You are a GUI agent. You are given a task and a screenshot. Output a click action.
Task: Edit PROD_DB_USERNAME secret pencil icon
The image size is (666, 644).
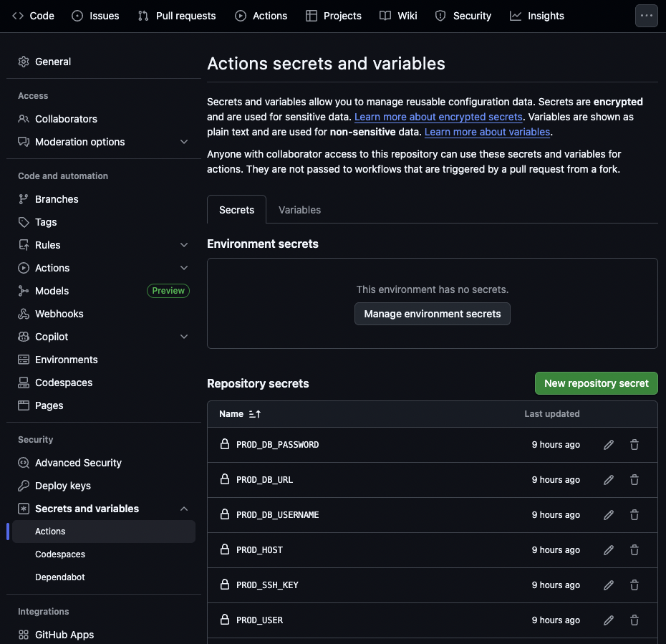click(x=609, y=515)
